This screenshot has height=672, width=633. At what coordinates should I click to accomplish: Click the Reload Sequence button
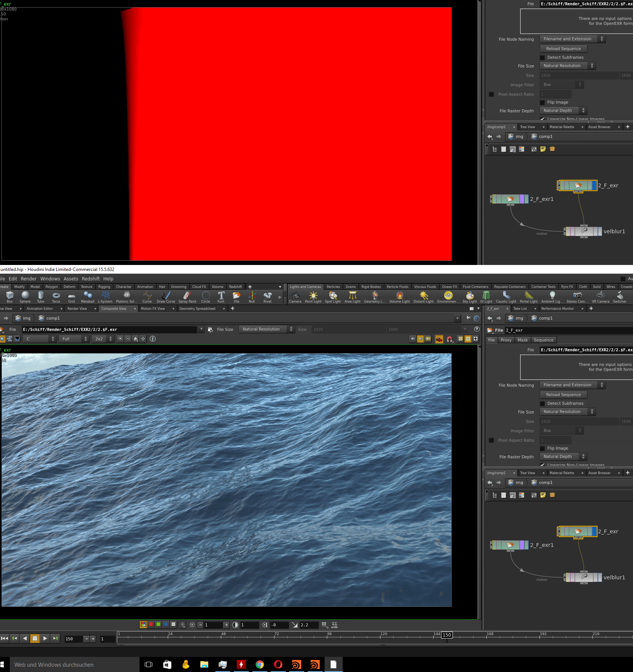tap(563, 395)
